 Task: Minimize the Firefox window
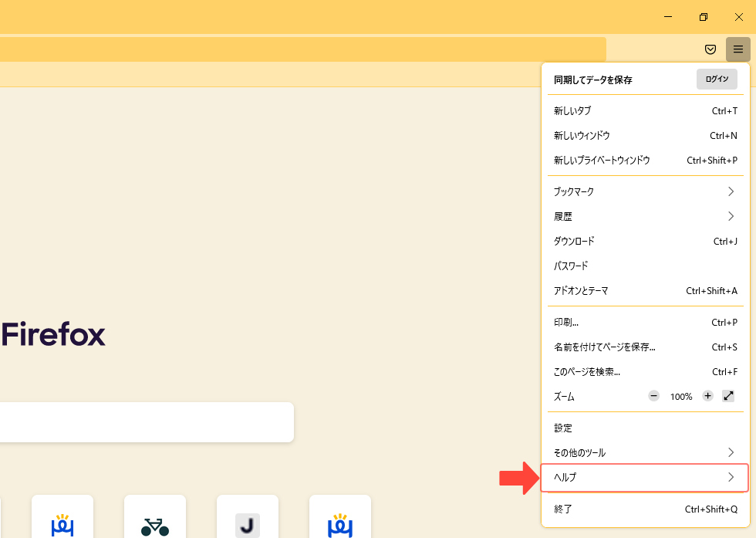point(668,17)
